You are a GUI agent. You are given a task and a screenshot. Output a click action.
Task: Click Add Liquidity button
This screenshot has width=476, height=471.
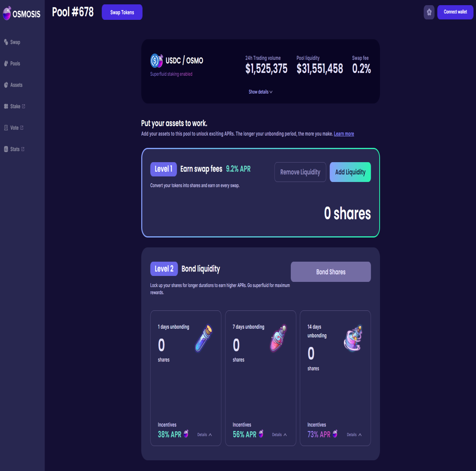350,172
